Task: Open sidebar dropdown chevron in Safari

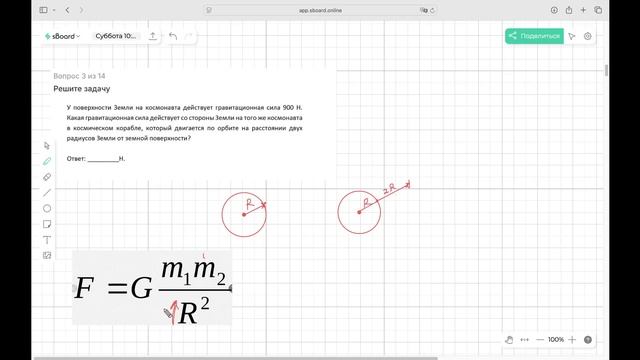Action: pos(54,10)
